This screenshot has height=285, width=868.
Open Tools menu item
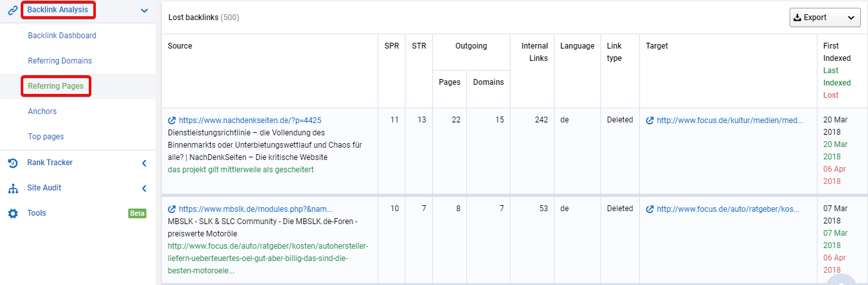[x=36, y=213]
